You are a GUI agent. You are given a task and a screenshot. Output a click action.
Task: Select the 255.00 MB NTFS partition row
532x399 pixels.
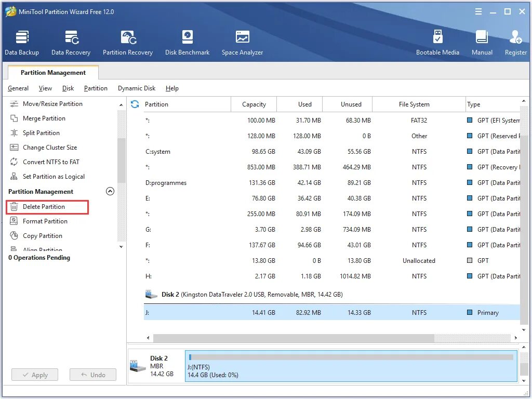(x=332, y=214)
